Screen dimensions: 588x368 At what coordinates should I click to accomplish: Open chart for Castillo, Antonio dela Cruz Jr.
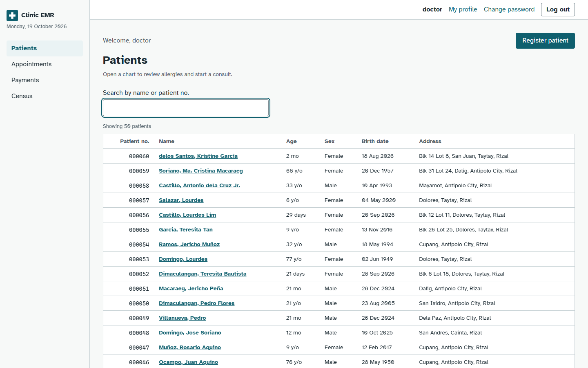tap(199, 186)
